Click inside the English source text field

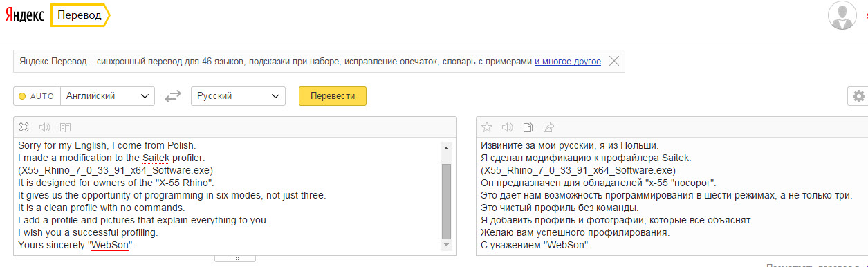click(228, 196)
